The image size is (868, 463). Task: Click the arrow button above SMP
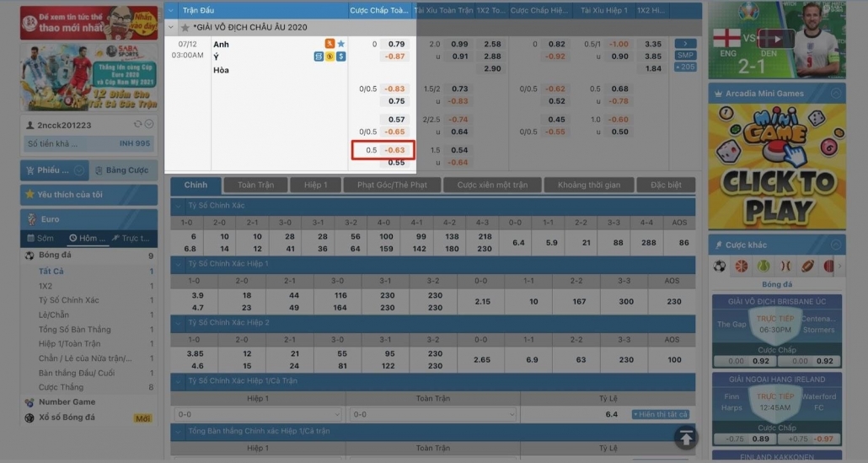[x=685, y=44]
